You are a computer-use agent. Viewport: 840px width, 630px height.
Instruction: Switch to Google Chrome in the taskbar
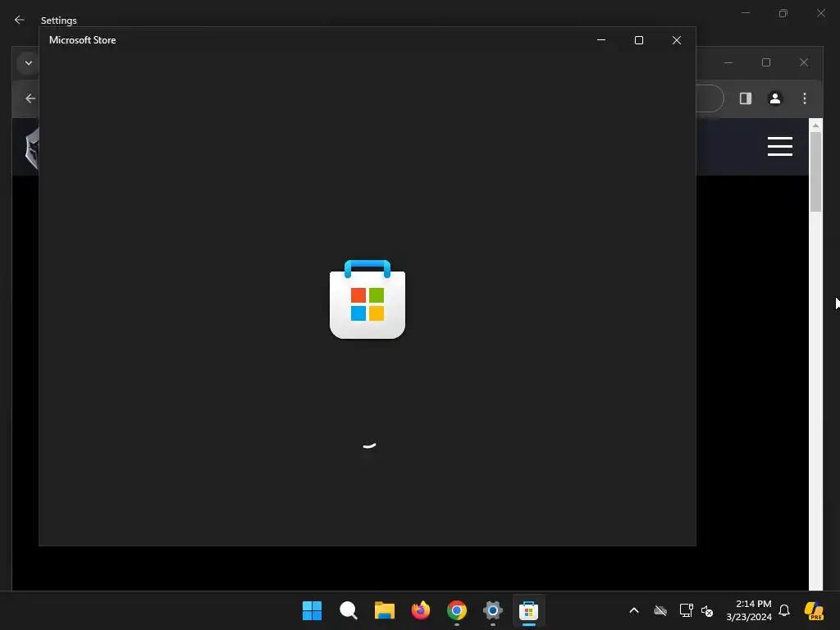[x=456, y=610]
